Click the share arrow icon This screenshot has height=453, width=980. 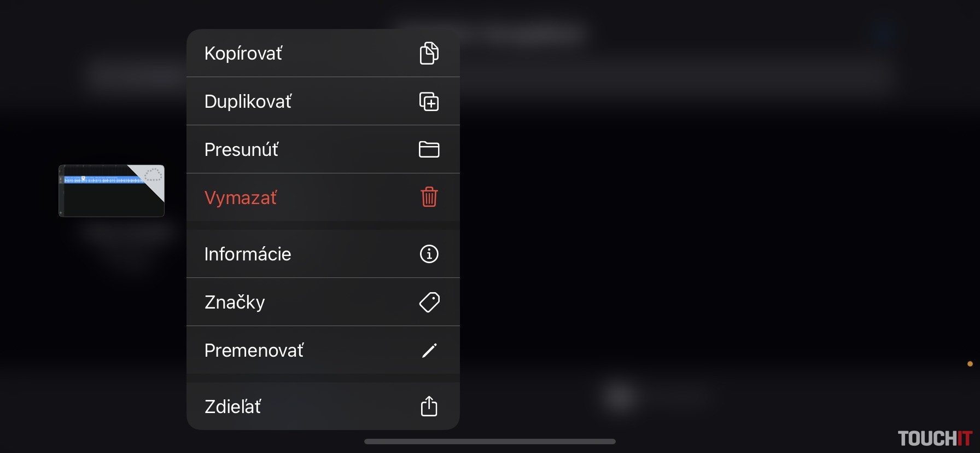[429, 406]
